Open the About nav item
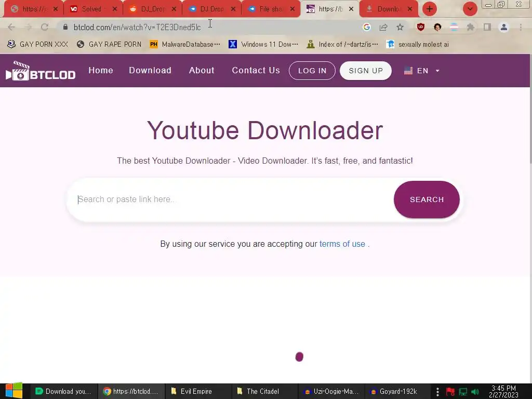The image size is (532, 399). pos(202,70)
